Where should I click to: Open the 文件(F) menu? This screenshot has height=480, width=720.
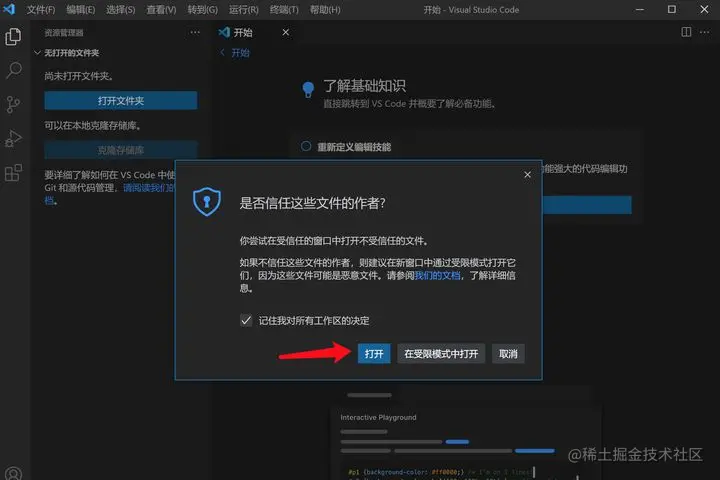pos(40,9)
